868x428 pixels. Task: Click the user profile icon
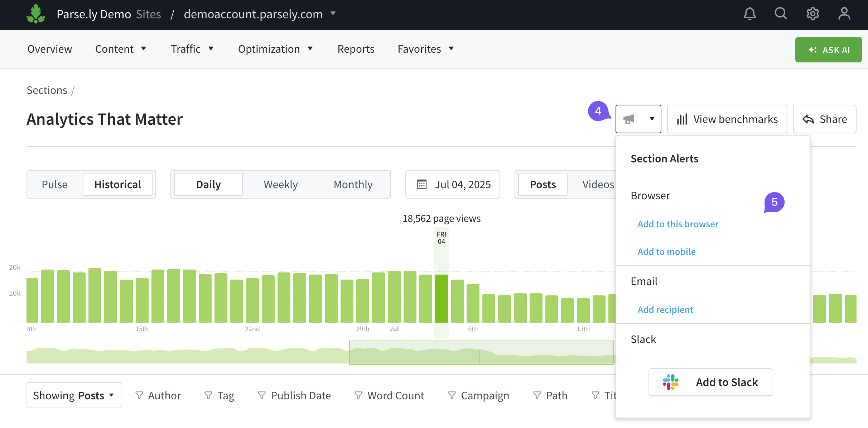pyautogui.click(x=844, y=14)
